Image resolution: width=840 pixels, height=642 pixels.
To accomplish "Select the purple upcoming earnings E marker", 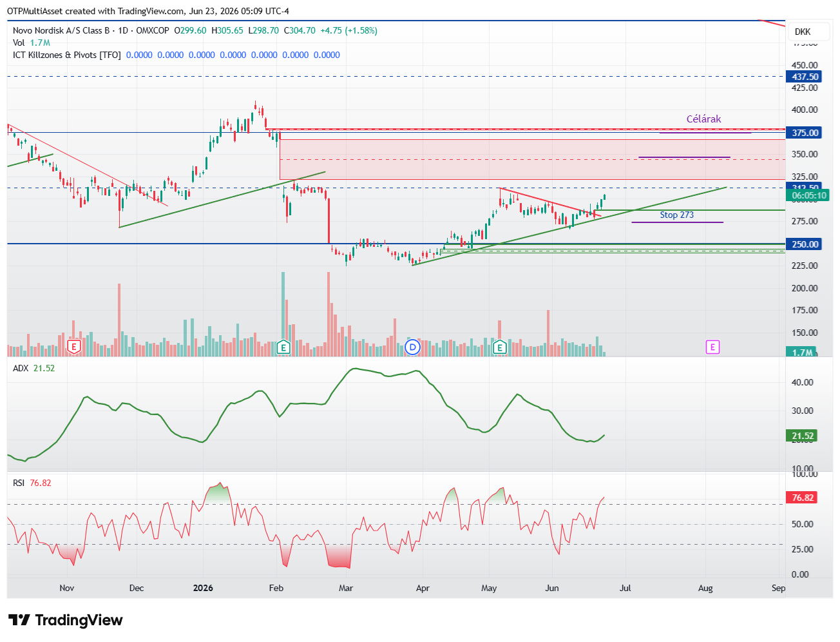I will pyautogui.click(x=712, y=347).
